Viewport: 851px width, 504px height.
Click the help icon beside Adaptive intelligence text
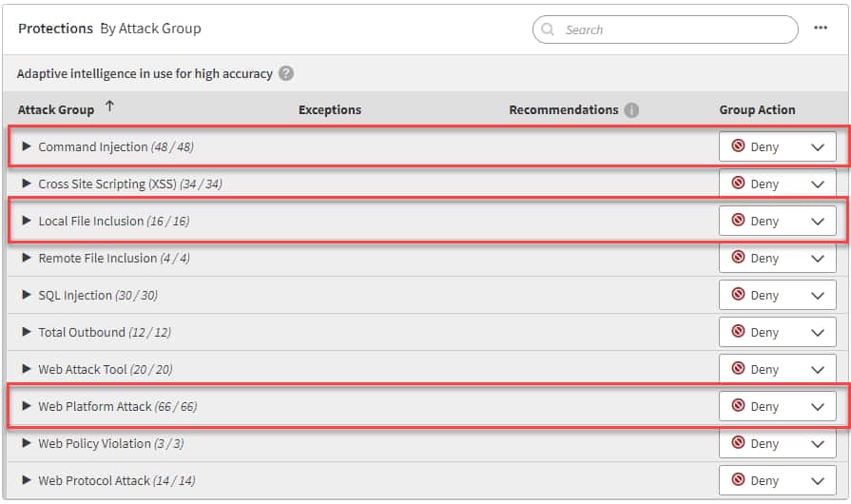point(286,73)
